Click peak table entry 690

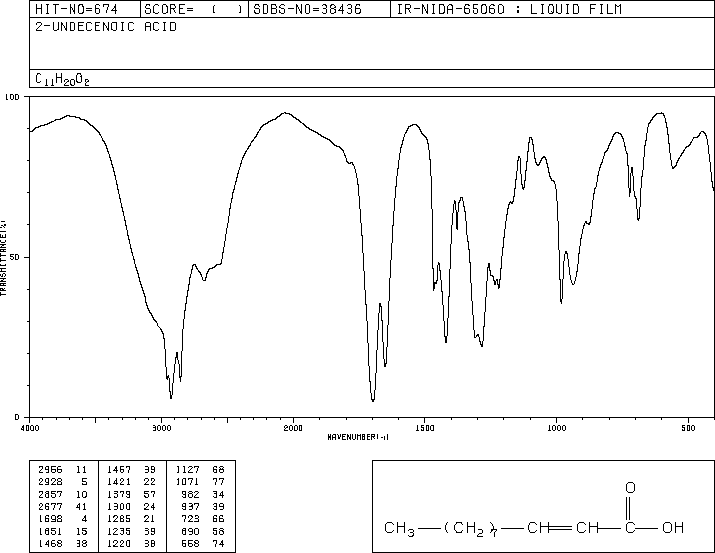click(191, 532)
